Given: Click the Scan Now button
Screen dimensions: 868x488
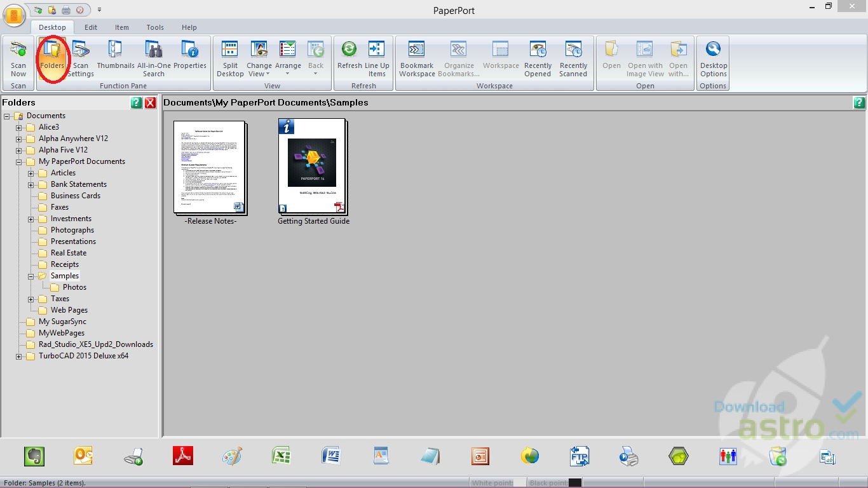Looking at the screenshot, I should click(18, 58).
